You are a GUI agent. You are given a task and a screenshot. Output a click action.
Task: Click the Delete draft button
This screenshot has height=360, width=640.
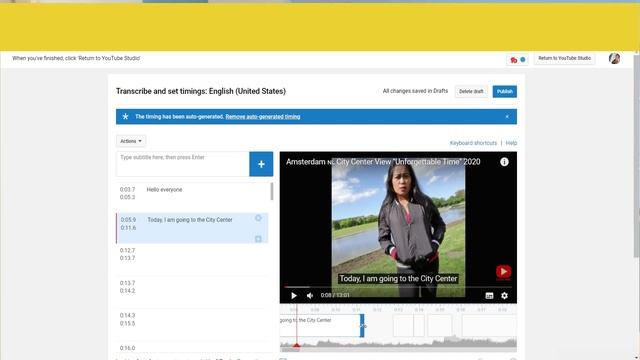471,91
